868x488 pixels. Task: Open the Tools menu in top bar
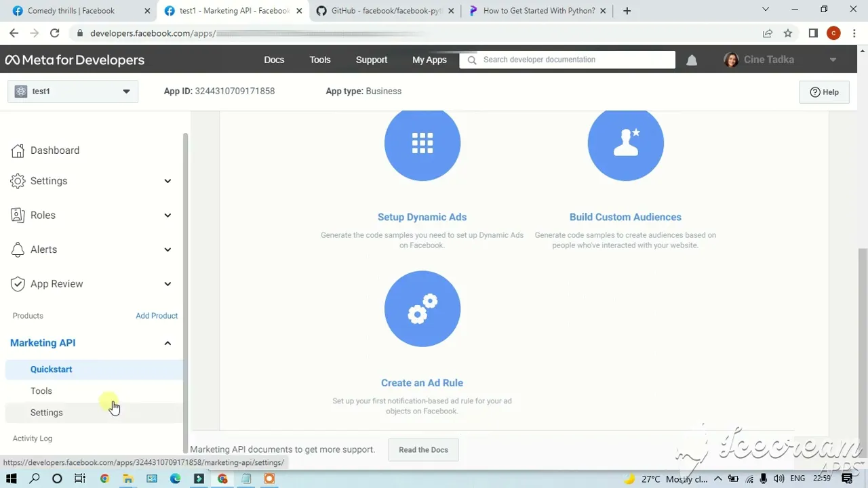point(320,60)
